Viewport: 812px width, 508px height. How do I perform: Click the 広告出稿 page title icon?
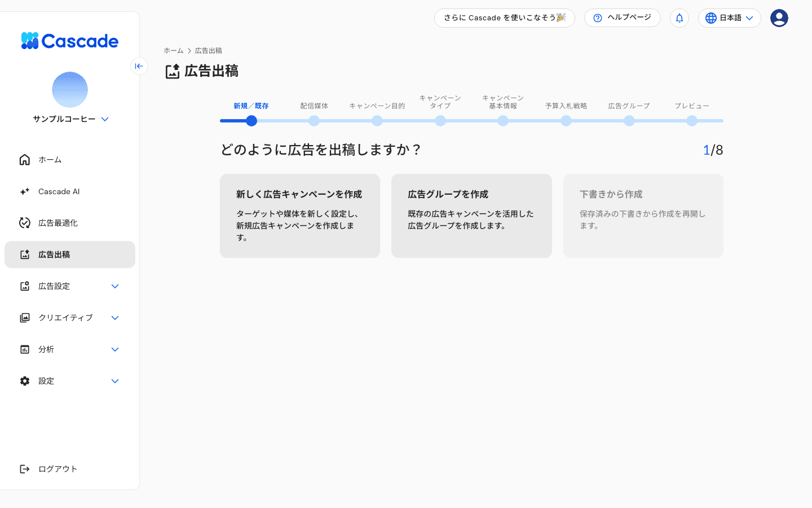point(173,72)
